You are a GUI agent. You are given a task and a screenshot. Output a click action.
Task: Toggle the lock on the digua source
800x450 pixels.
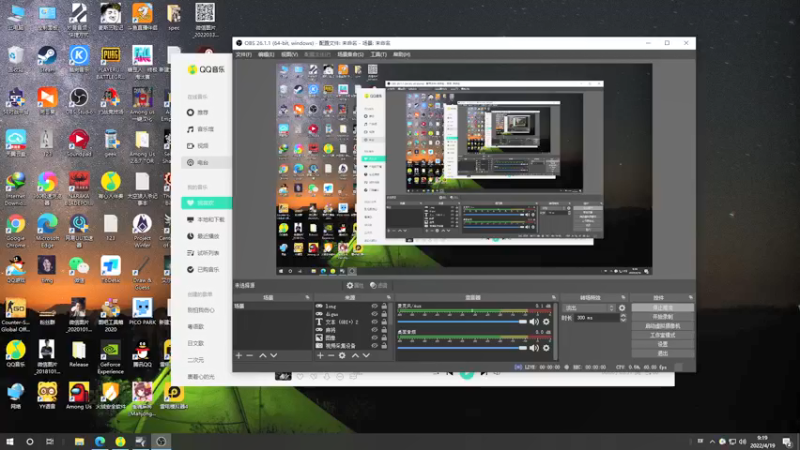pos(384,314)
